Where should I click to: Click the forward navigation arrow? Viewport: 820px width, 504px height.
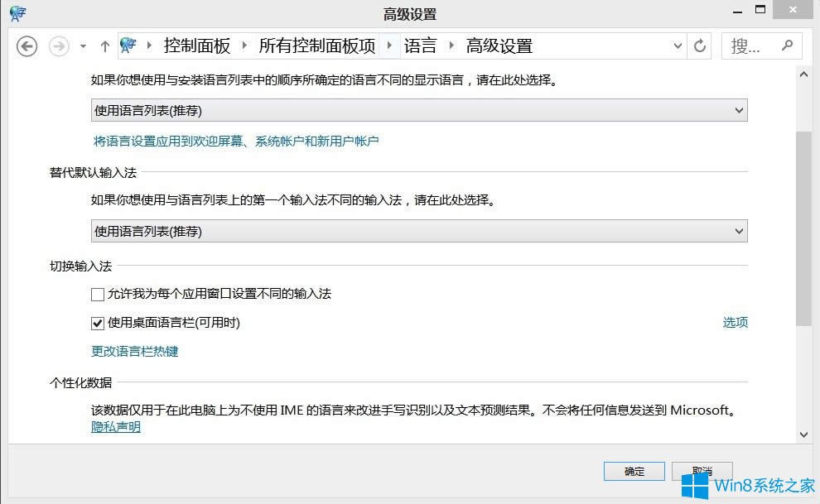coord(59,46)
